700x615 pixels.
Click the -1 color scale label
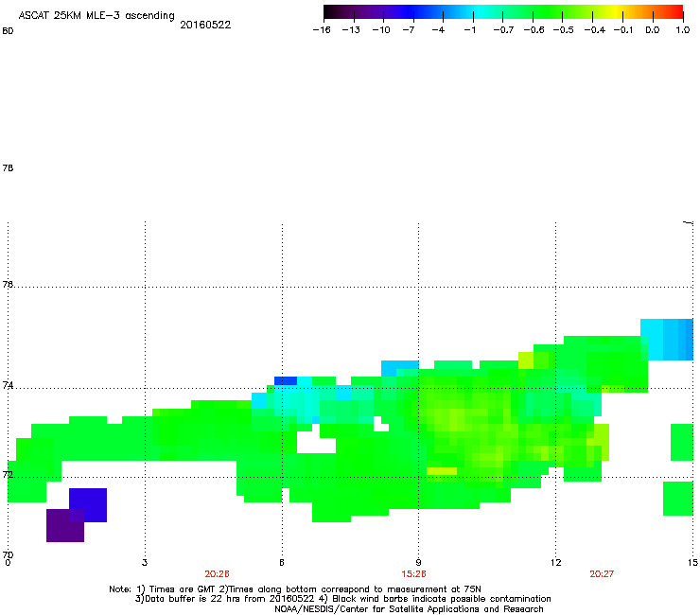pyautogui.click(x=469, y=30)
